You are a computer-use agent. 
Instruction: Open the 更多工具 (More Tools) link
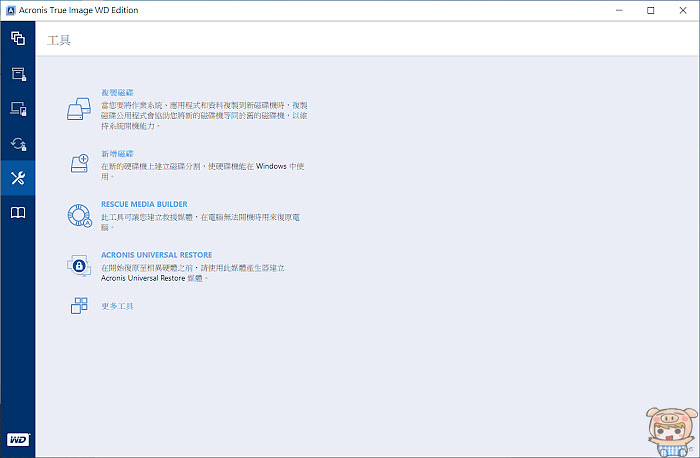point(117,306)
